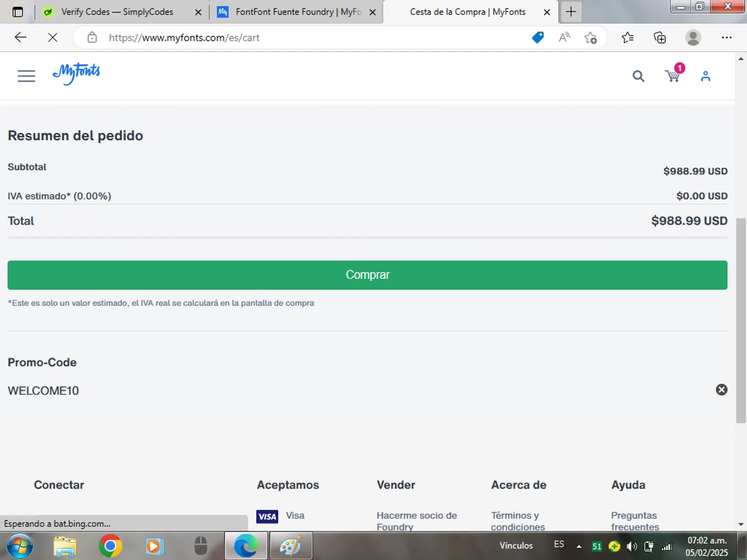Click the Visa payment logo
Viewport: 747px width, 560px height.
click(267, 516)
